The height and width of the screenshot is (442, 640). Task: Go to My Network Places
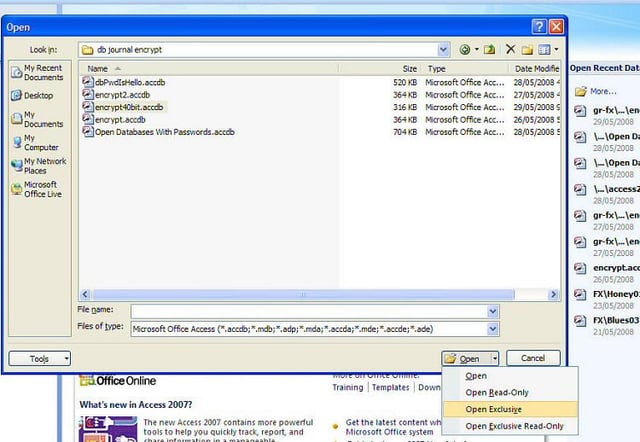click(39, 166)
